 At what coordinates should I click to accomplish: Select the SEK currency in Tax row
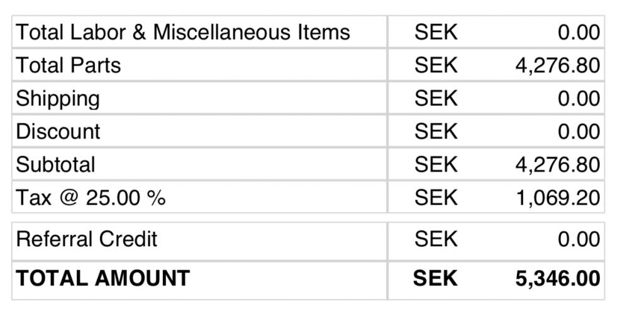[x=435, y=198]
